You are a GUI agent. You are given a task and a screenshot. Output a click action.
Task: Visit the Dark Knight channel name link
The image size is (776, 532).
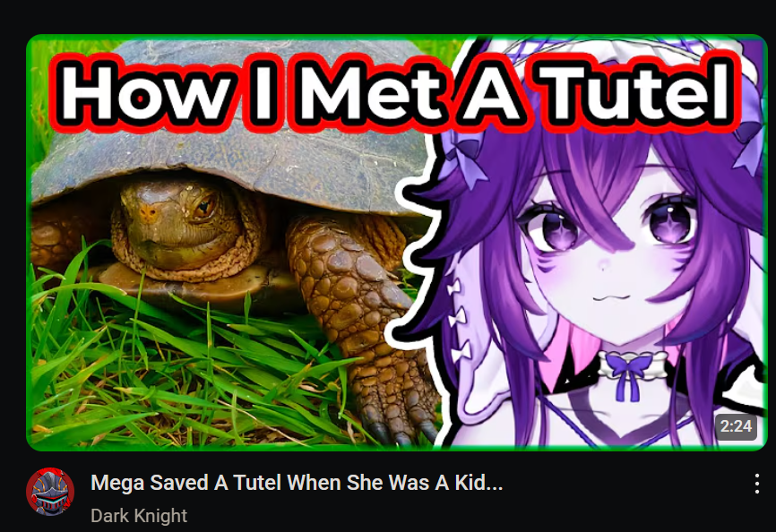click(x=139, y=516)
